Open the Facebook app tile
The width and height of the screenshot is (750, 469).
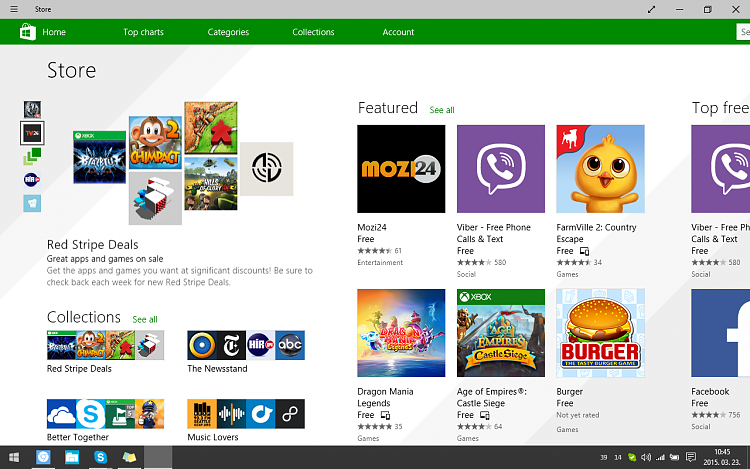(720, 333)
